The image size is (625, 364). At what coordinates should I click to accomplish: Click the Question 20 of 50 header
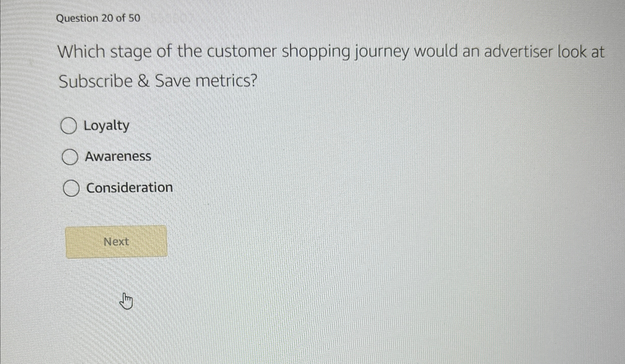point(98,18)
